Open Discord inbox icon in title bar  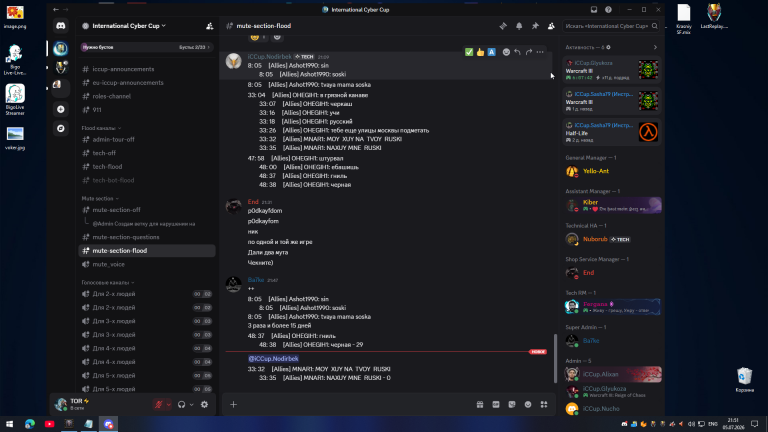click(x=594, y=9)
